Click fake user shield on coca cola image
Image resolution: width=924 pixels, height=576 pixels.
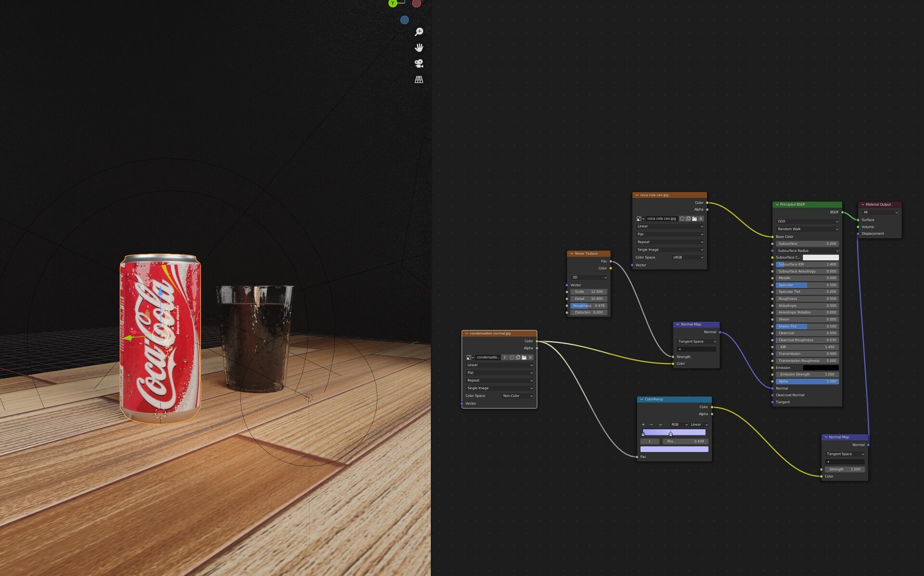pyautogui.click(x=682, y=219)
